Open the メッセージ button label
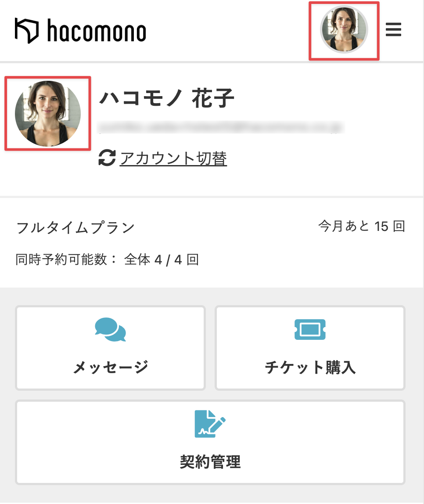This screenshot has width=424, height=504. click(x=110, y=367)
